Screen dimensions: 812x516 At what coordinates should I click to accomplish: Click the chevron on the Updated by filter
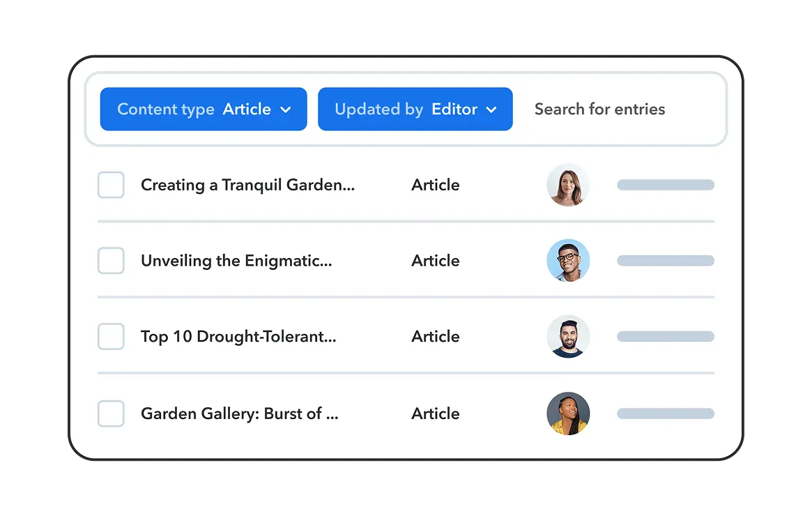[x=491, y=109]
